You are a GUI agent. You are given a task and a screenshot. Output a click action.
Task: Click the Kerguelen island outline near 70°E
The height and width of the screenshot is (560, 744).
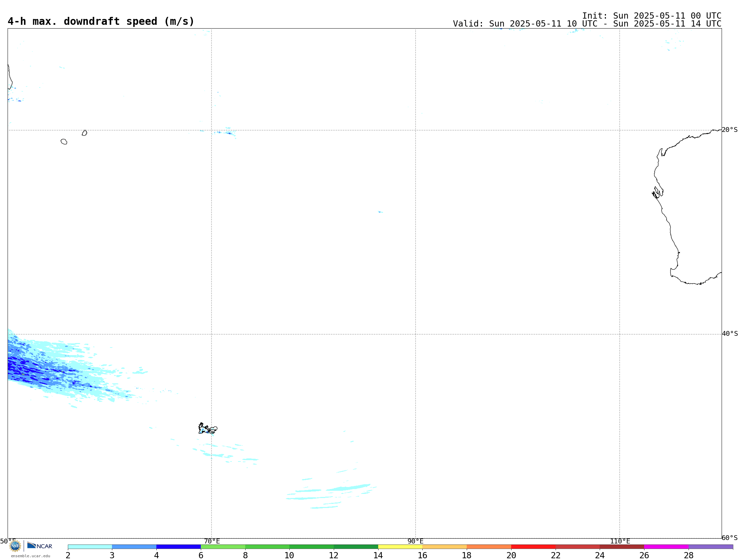pos(208,428)
